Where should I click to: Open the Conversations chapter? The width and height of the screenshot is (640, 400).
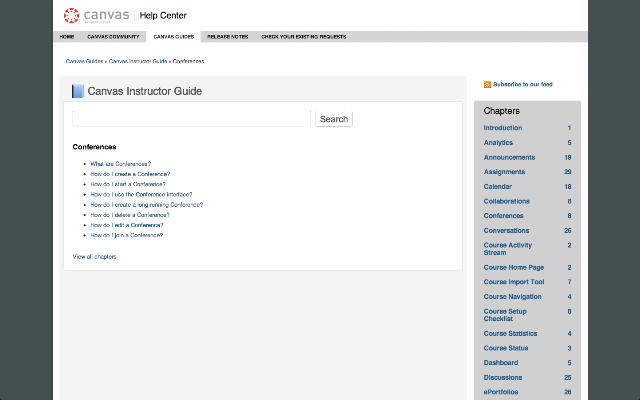[507, 231]
